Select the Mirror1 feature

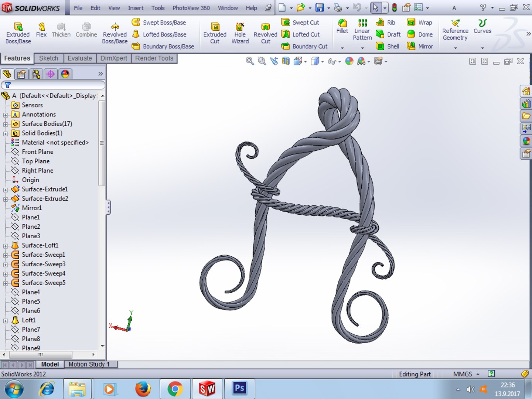coord(32,208)
